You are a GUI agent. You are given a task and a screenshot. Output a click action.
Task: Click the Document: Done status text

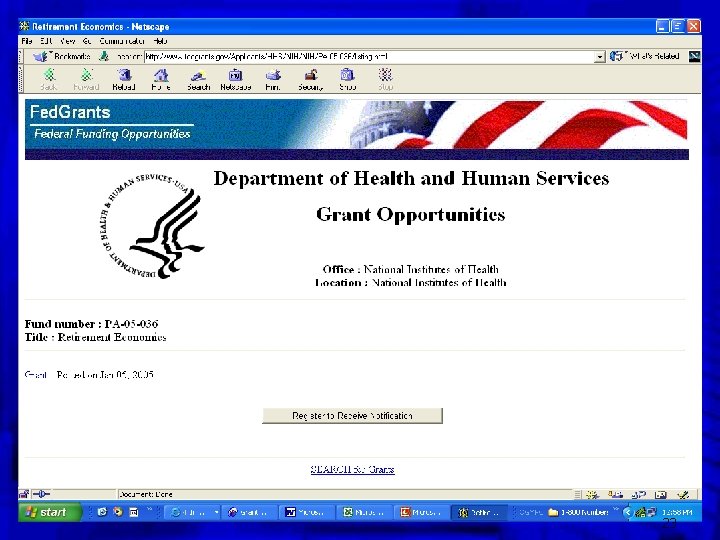coord(146,495)
